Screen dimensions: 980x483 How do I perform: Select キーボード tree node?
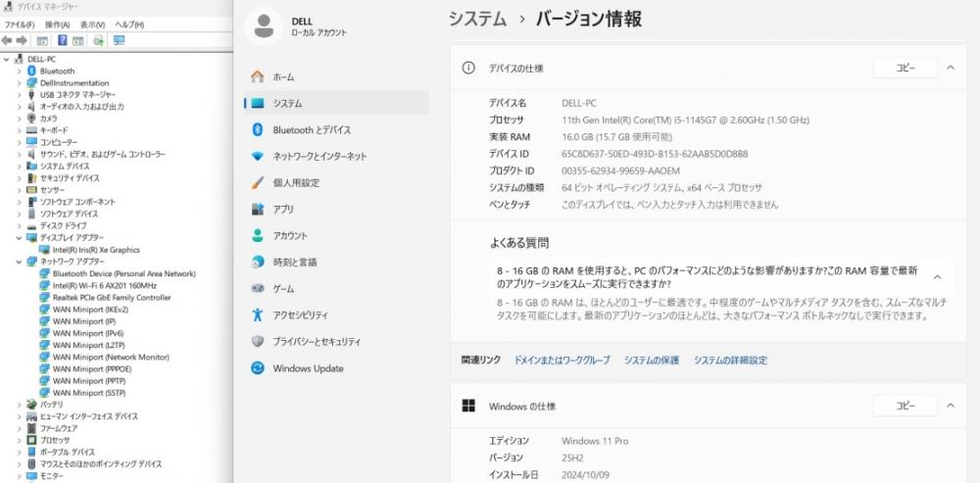(54, 130)
